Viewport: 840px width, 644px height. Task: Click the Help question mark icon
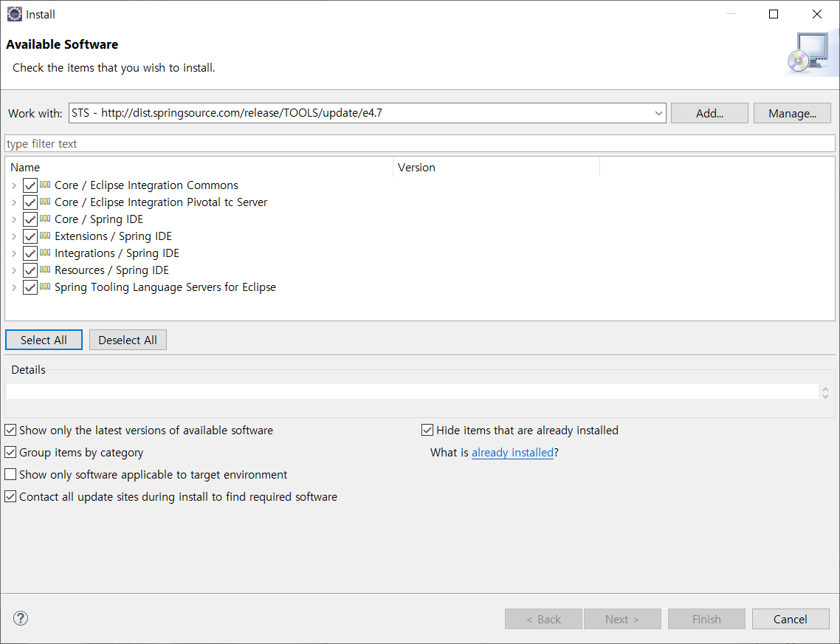(x=21, y=618)
